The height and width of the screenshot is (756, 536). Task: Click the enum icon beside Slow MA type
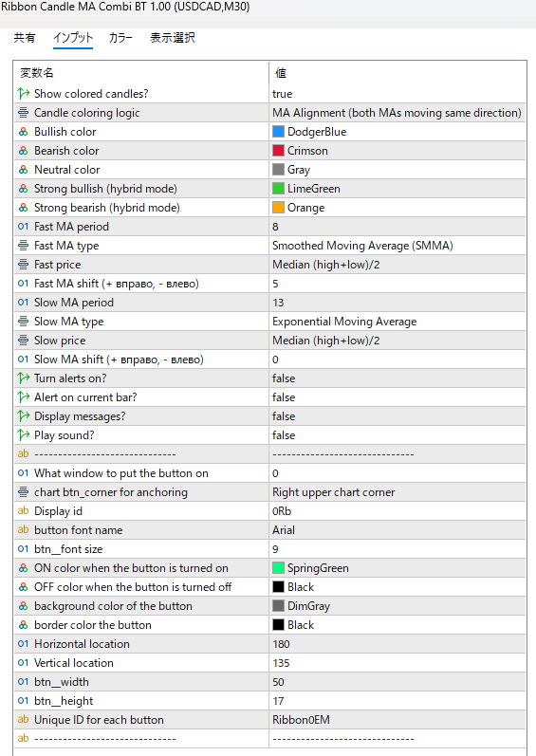pyautogui.click(x=23, y=322)
